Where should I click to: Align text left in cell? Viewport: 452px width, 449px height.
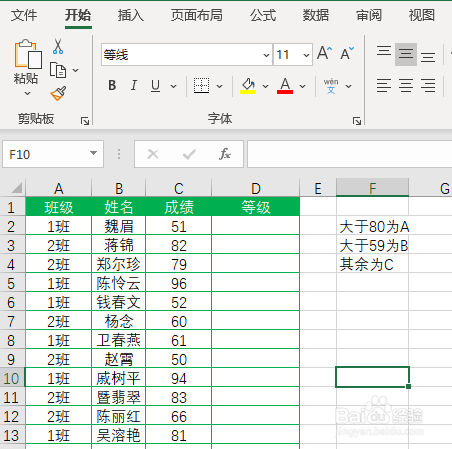pyautogui.click(x=384, y=85)
